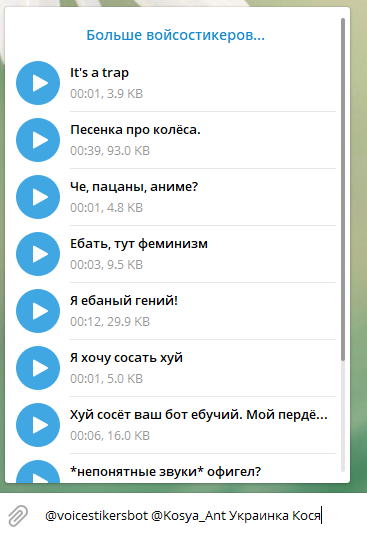Play the "*непонятные звуки* офигел?" clip
Viewport: 367px width, 536px height.
pyautogui.click(x=38, y=472)
